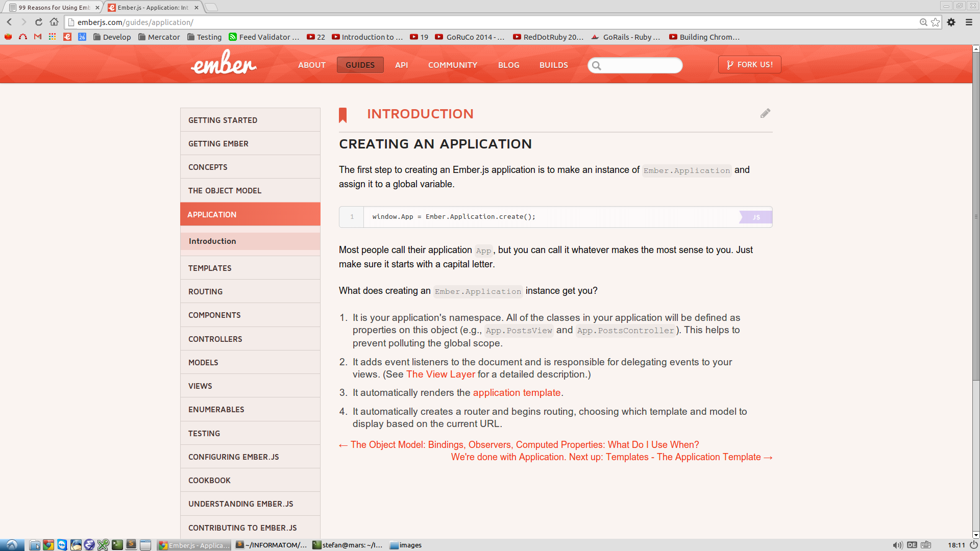This screenshot has height=551, width=980.
Task: Open the calendar 26 bookmark
Action: pyautogui.click(x=82, y=37)
